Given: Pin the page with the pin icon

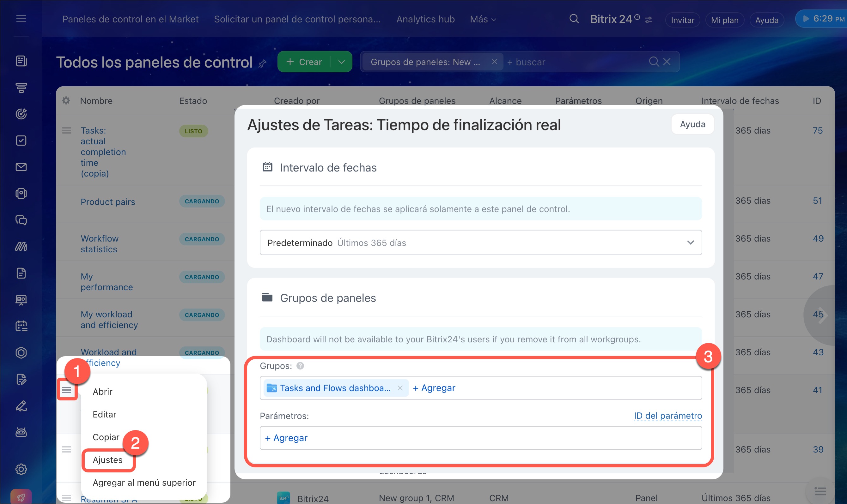Looking at the screenshot, I should [x=262, y=63].
